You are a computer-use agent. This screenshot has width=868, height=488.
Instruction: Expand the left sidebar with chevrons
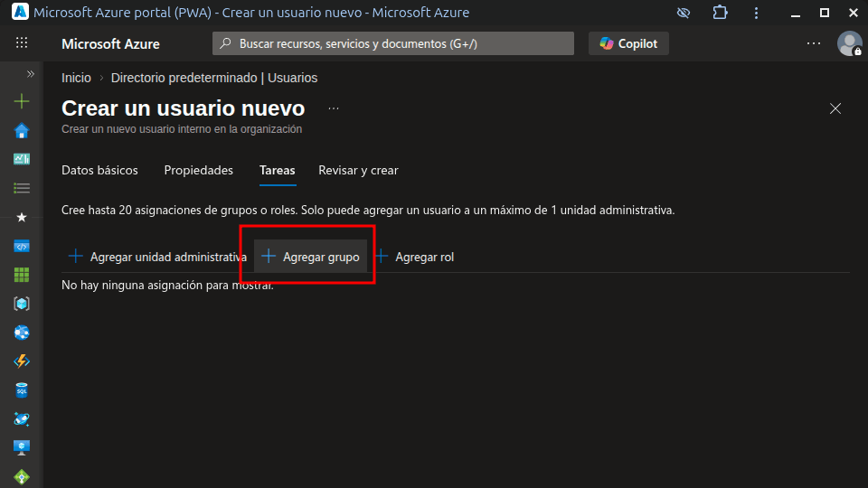click(30, 74)
